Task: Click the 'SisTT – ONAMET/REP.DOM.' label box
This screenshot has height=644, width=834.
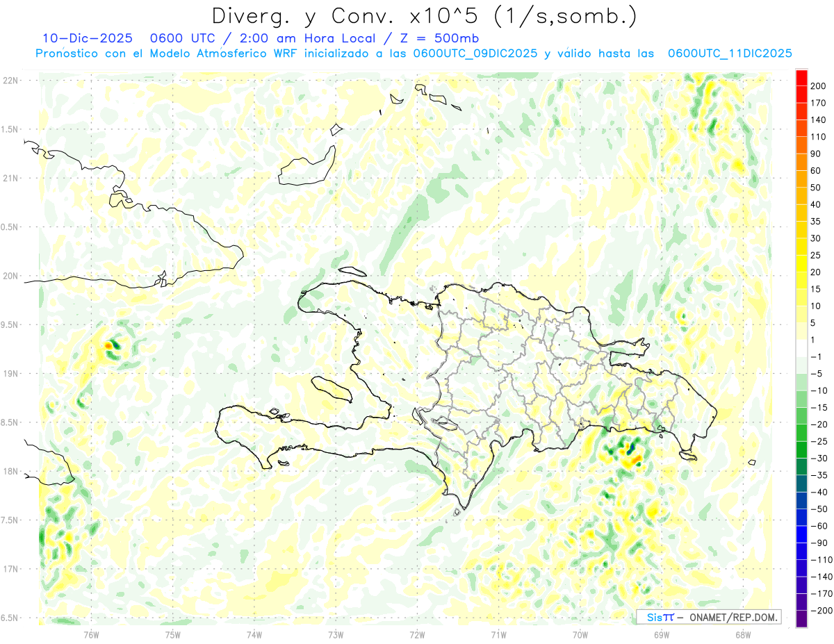Action: [x=708, y=617]
